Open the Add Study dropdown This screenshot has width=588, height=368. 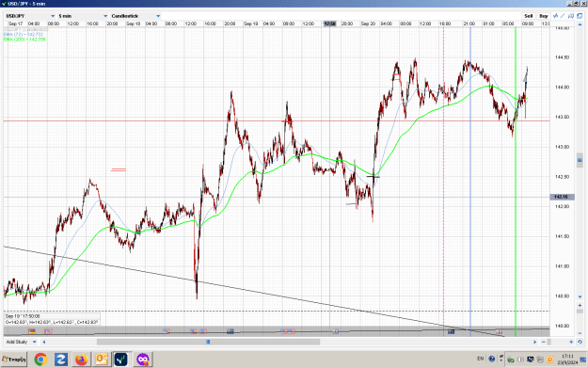pos(21,342)
